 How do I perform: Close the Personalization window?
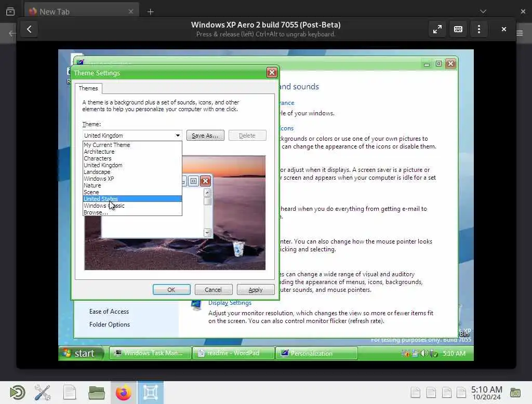click(450, 64)
